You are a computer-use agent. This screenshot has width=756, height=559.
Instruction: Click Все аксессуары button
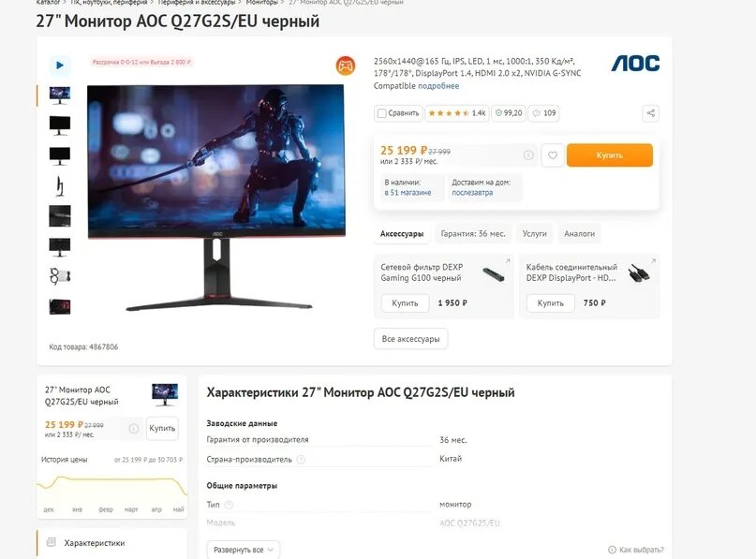point(410,339)
